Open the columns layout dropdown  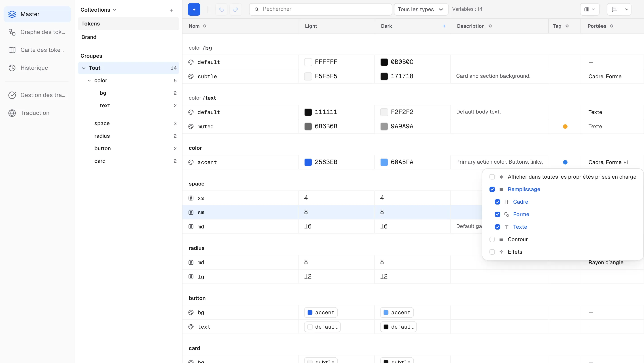[589, 9]
